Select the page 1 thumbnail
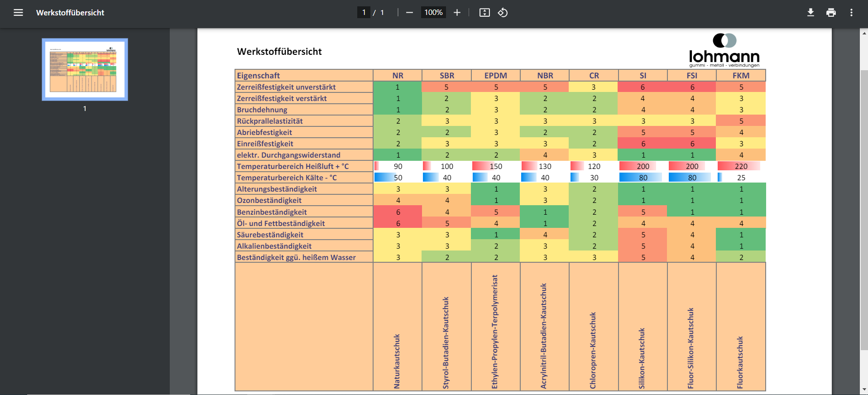 click(85, 69)
